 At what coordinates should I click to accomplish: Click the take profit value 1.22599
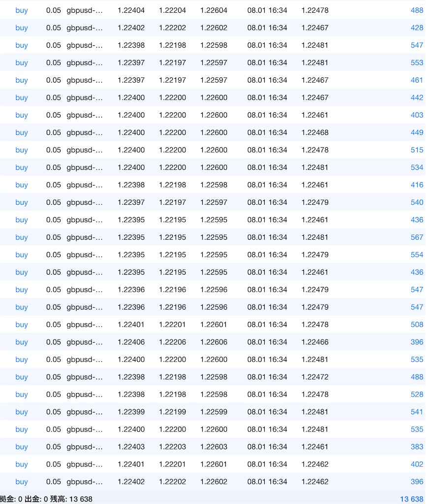click(x=213, y=412)
